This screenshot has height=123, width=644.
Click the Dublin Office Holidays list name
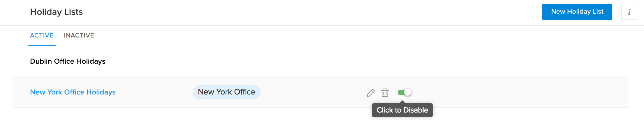68,61
